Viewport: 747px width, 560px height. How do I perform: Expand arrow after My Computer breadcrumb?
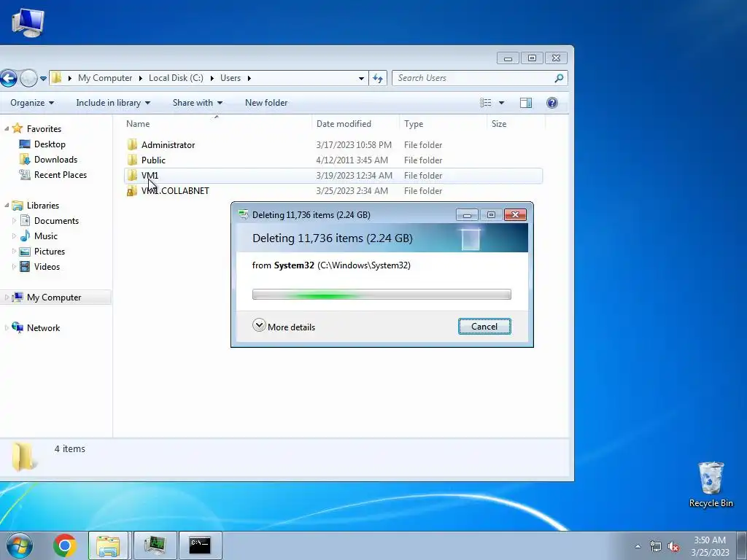click(141, 78)
